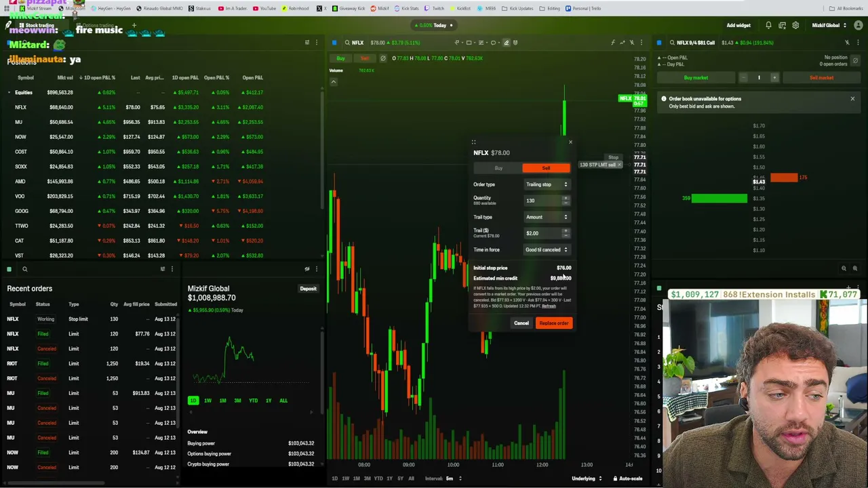Open the notifications bell icon
This screenshot has width=868, height=488.
point(768,26)
